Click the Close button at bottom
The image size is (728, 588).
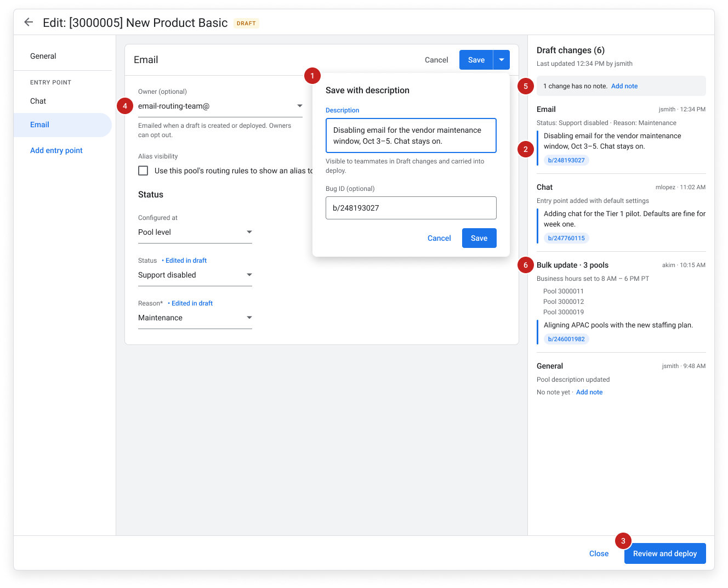click(x=599, y=553)
